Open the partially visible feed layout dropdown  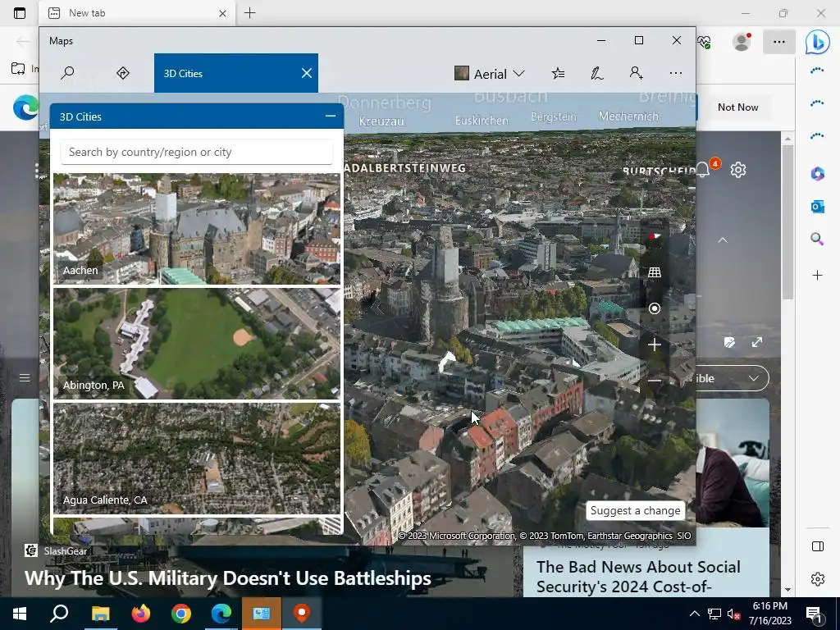click(x=733, y=378)
